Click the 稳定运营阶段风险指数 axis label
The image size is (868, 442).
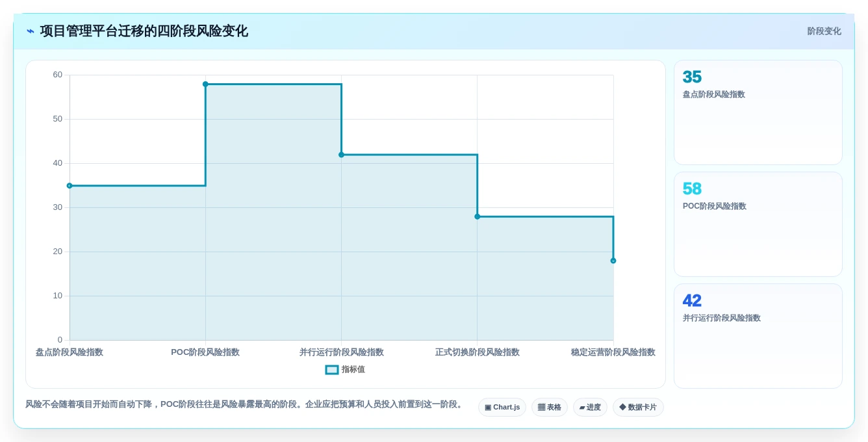tap(613, 352)
